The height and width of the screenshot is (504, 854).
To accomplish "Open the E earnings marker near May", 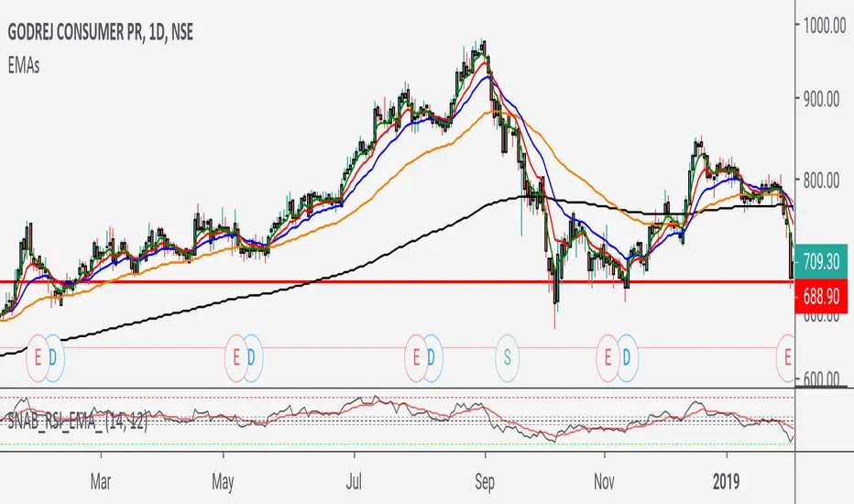I will tap(236, 358).
